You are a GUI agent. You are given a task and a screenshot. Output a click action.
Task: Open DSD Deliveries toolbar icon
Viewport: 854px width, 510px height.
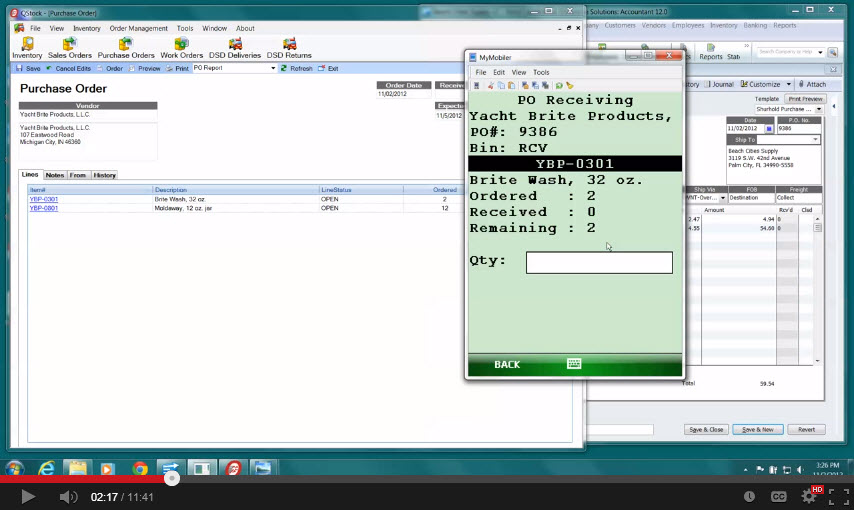[x=235, y=47]
